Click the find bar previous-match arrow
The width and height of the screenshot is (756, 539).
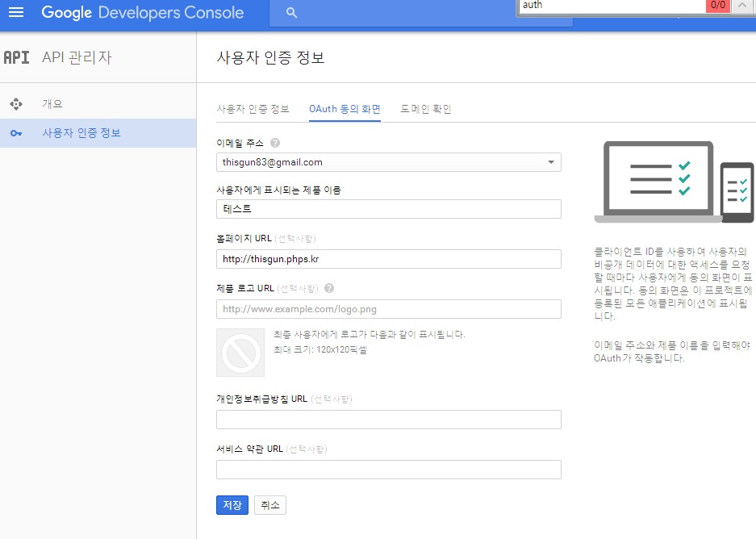(x=743, y=6)
